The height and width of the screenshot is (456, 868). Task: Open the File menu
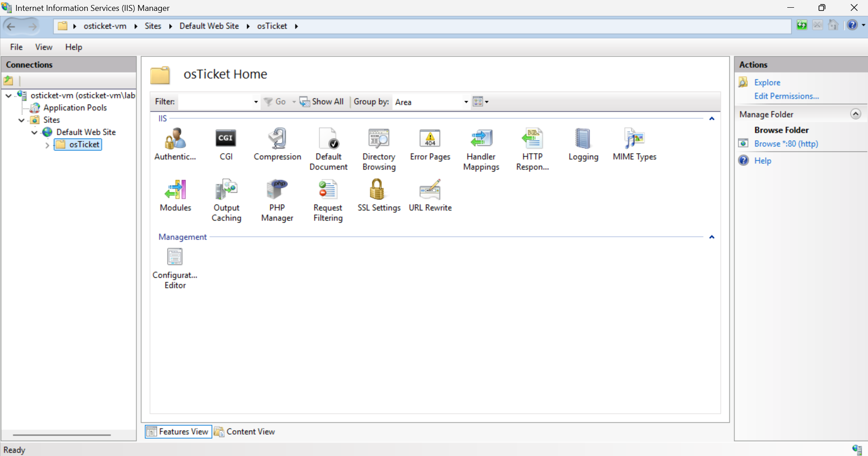16,47
